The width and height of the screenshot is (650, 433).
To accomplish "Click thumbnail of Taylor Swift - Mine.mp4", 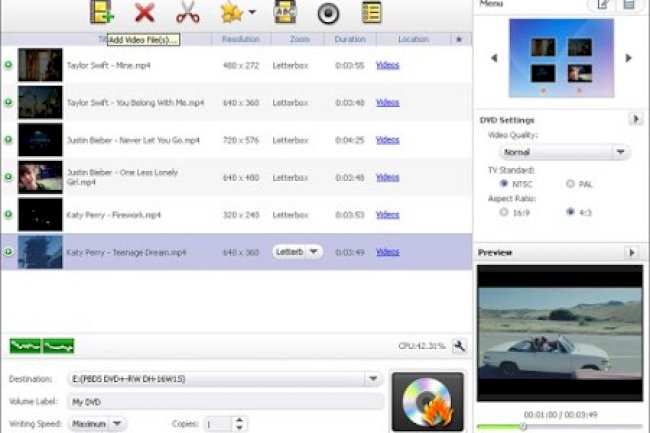I will [x=40, y=65].
